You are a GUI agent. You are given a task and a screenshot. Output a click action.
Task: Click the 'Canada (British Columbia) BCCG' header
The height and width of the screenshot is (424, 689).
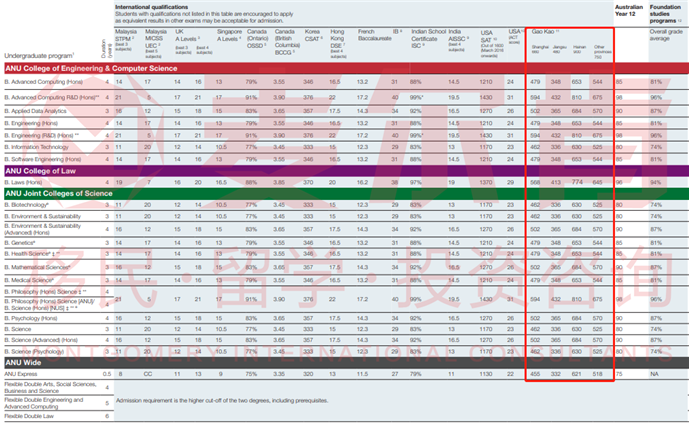[287, 42]
